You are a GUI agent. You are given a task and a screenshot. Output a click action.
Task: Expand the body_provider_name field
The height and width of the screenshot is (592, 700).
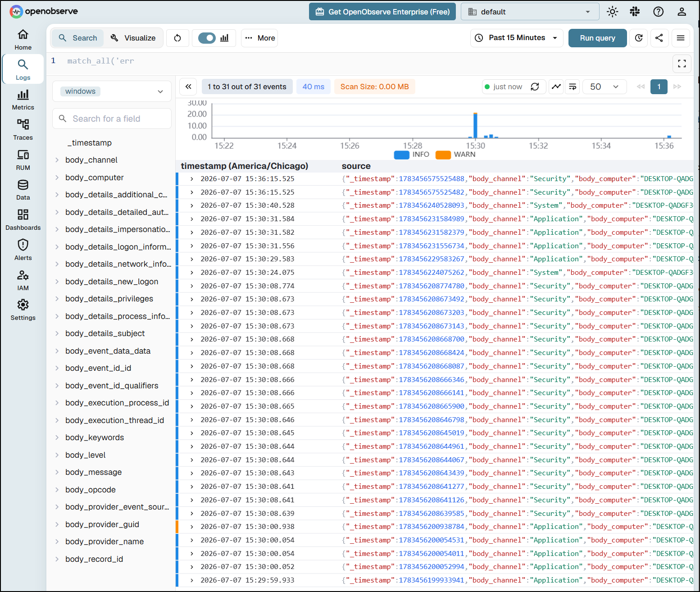(x=57, y=542)
